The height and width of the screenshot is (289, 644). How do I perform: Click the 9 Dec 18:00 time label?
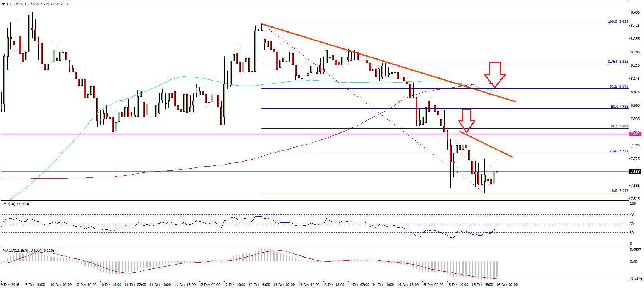[35, 285]
